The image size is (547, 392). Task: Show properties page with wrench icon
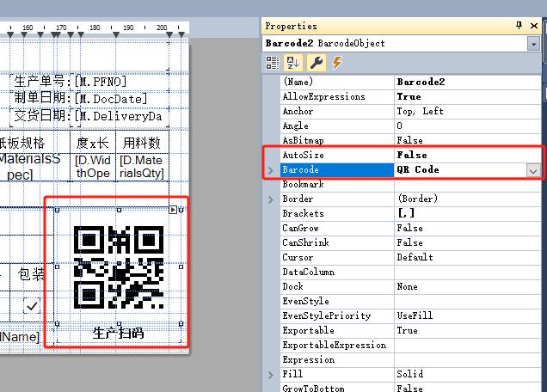tap(316, 63)
